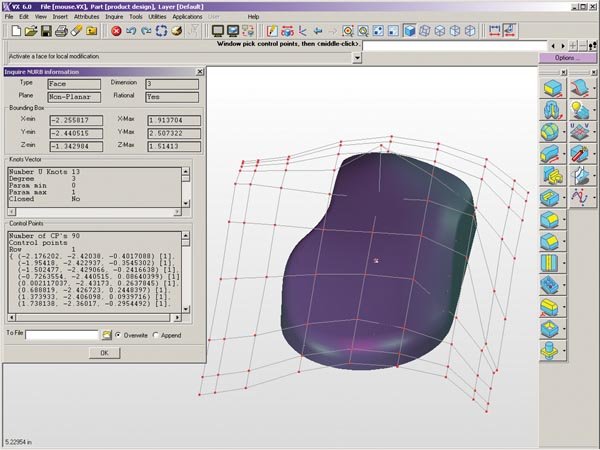Screen dimensions: 600x450
Task: Redo the action with the redo arrow
Action: coord(146,31)
